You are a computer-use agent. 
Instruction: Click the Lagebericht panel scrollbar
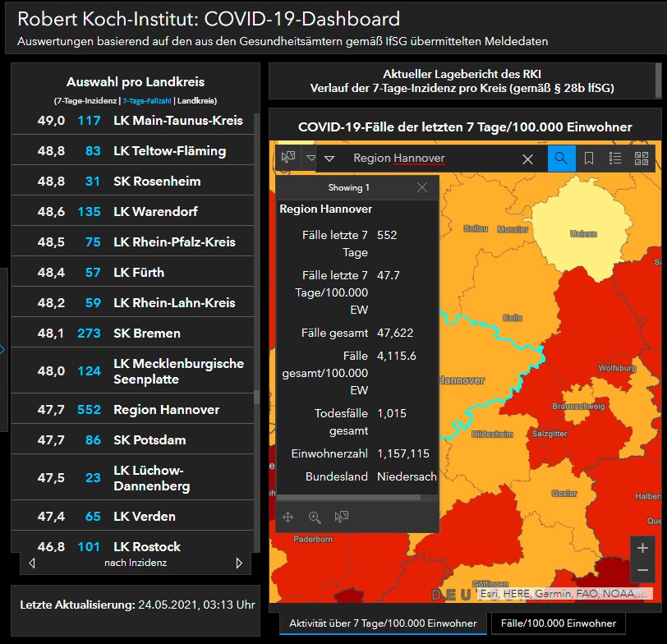[659, 80]
